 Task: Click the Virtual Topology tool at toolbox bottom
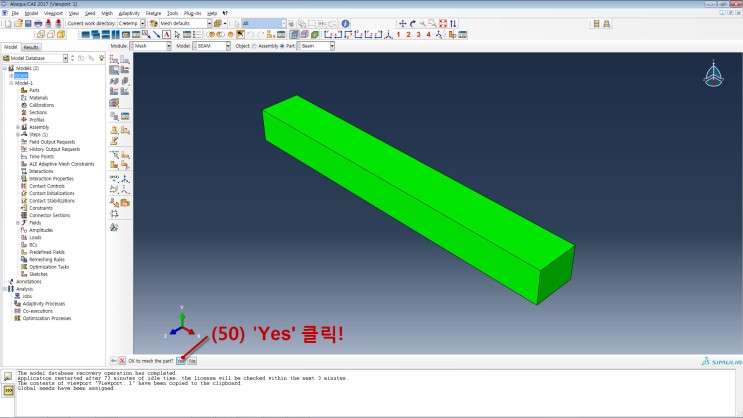[x=114, y=227]
